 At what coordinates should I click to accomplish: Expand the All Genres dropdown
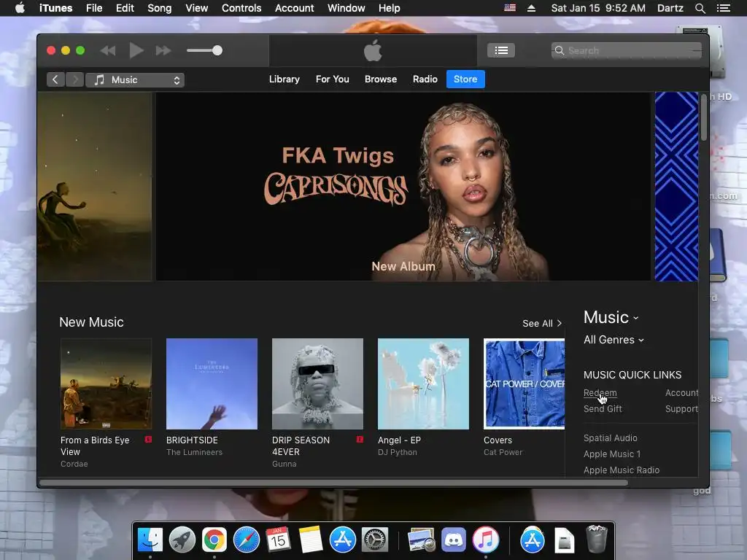[x=614, y=340]
